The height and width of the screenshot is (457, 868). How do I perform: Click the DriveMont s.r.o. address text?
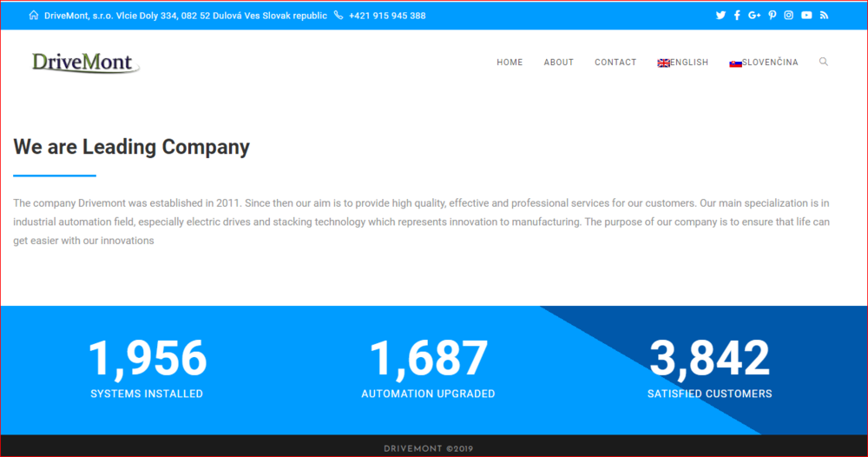pos(186,16)
